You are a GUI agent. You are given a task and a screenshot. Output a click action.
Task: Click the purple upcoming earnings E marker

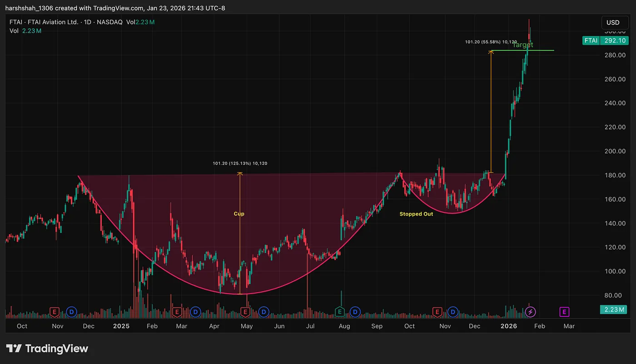click(564, 312)
